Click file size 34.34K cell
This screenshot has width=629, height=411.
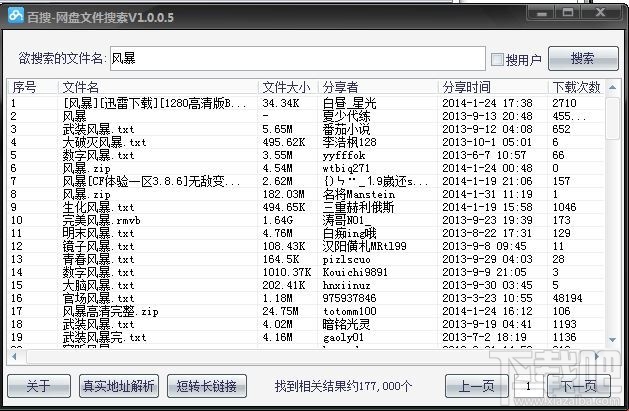tap(281, 103)
